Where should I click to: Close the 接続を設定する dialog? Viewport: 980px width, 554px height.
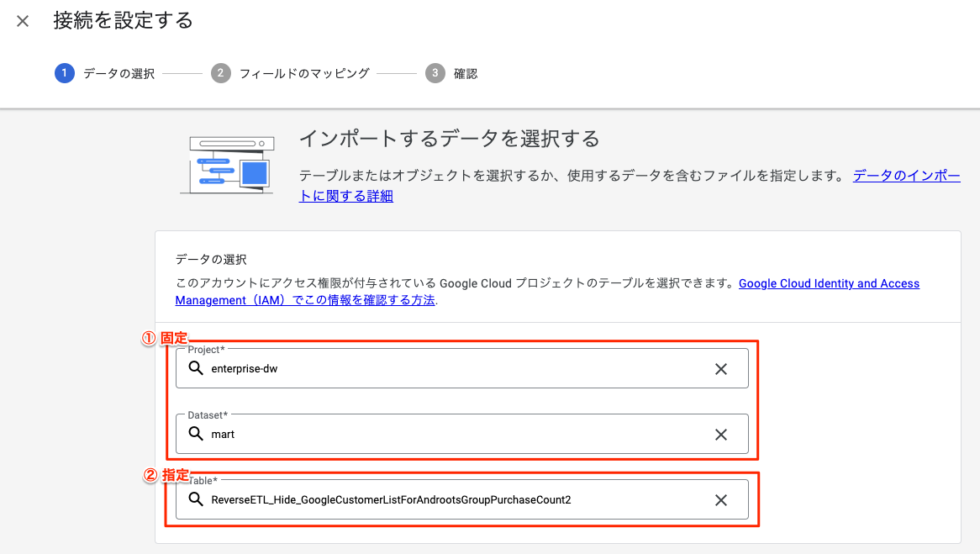coord(23,21)
